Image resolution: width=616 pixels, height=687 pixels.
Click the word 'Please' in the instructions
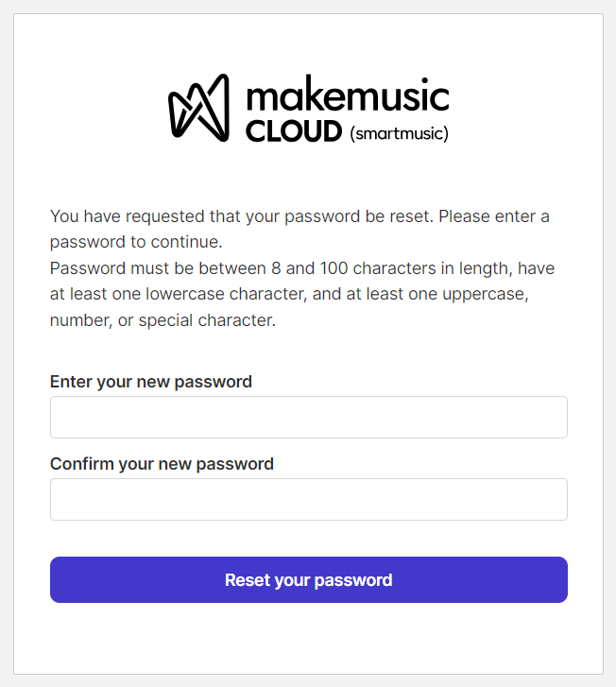pos(463,216)
